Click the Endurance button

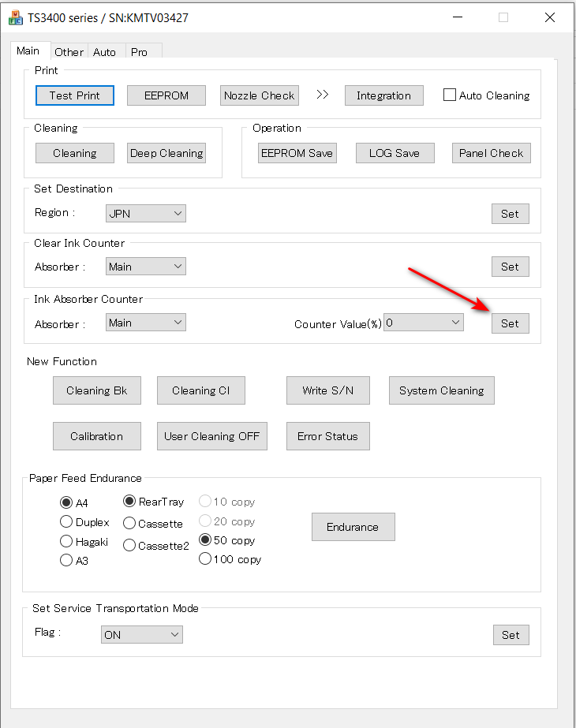pyautogui.click(x=353, y=527)
